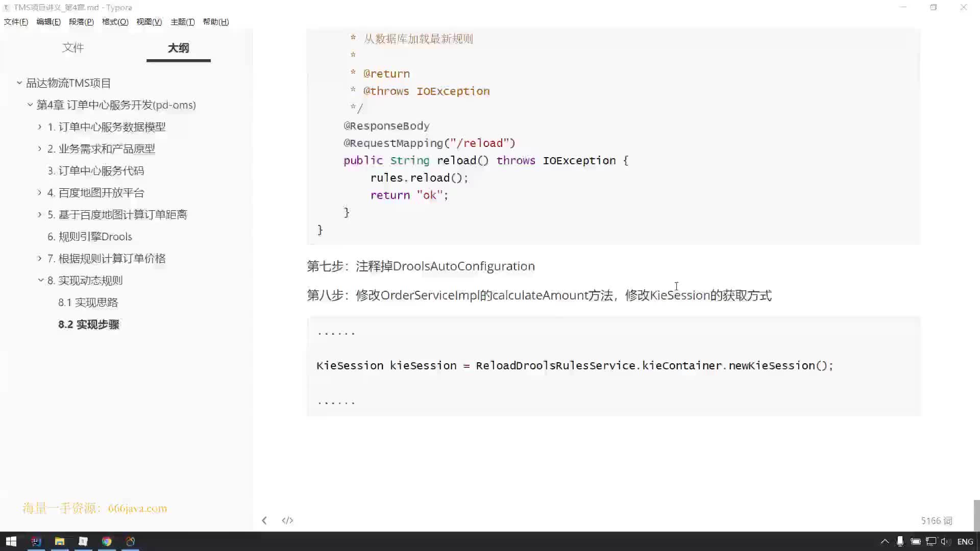Open volume control speaker icon
The height and width of the screenshot is (551, 980).
(x=945, y=541)
